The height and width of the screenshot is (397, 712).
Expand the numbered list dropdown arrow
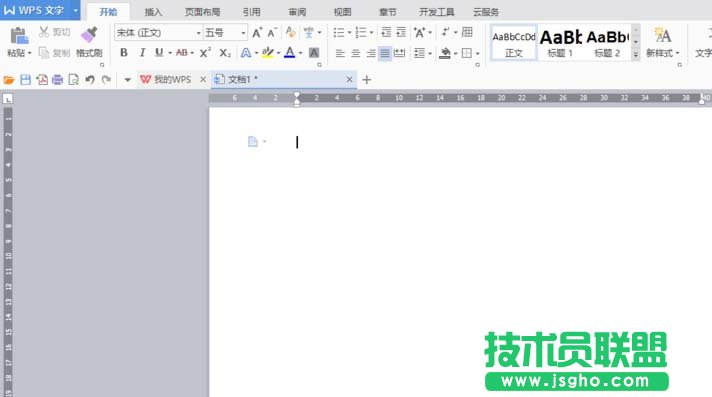[x=371, y=33]
